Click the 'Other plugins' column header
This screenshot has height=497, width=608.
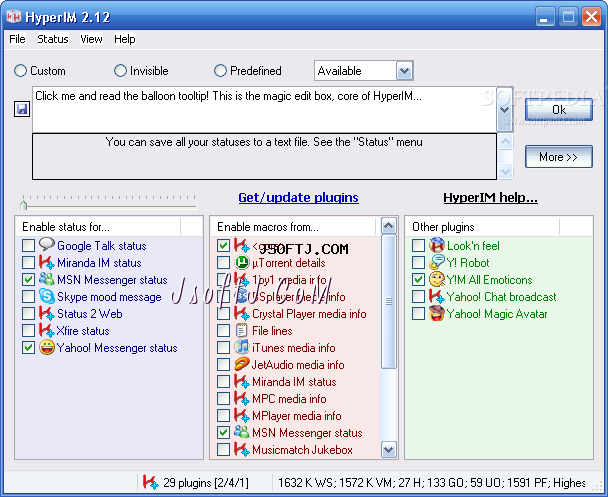tap(483, 226)
